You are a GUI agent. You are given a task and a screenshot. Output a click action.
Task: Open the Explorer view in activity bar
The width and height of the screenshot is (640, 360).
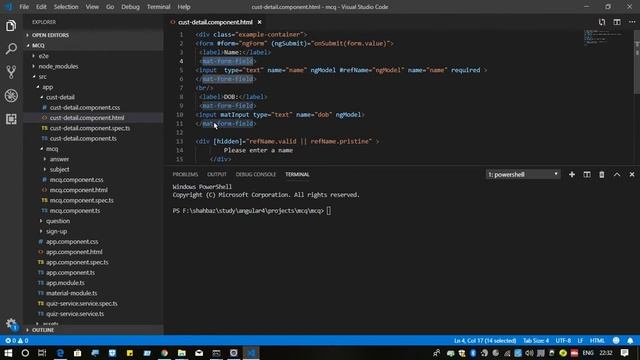(11, 26)
